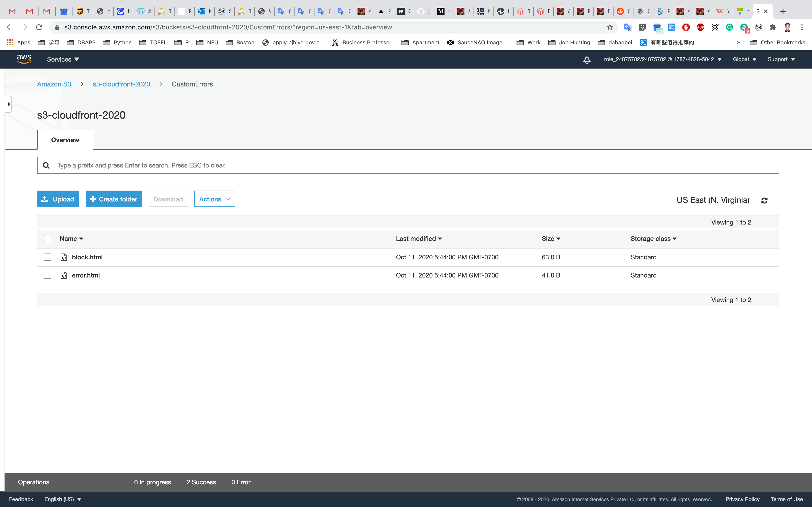Screen dimensions: 812x507
Task: Click the AdBlock Plus extension icon
Action: coord(700,27)
